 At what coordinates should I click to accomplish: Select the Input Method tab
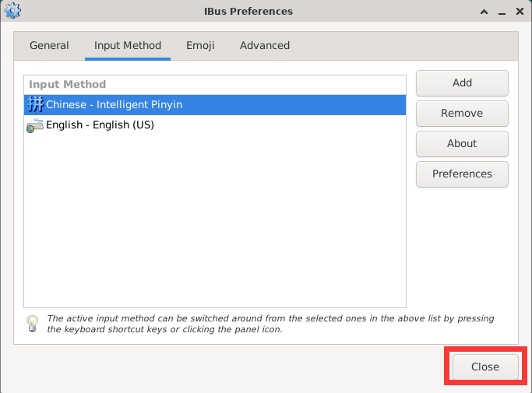128,45
